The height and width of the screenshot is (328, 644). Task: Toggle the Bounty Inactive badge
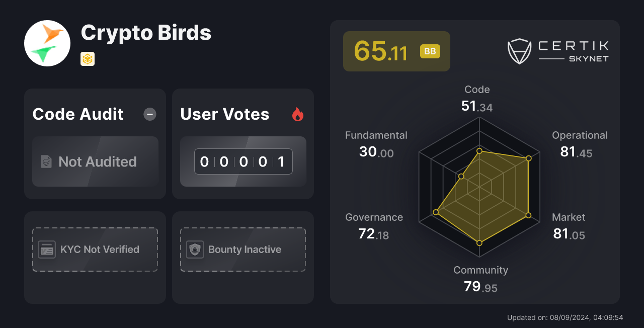243,249
